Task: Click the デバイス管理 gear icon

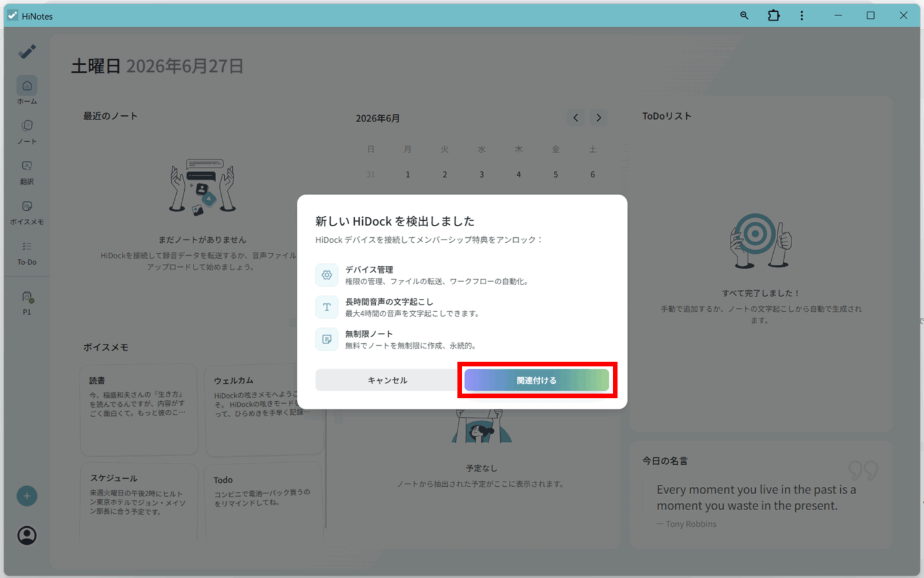Action: [326, 275]
